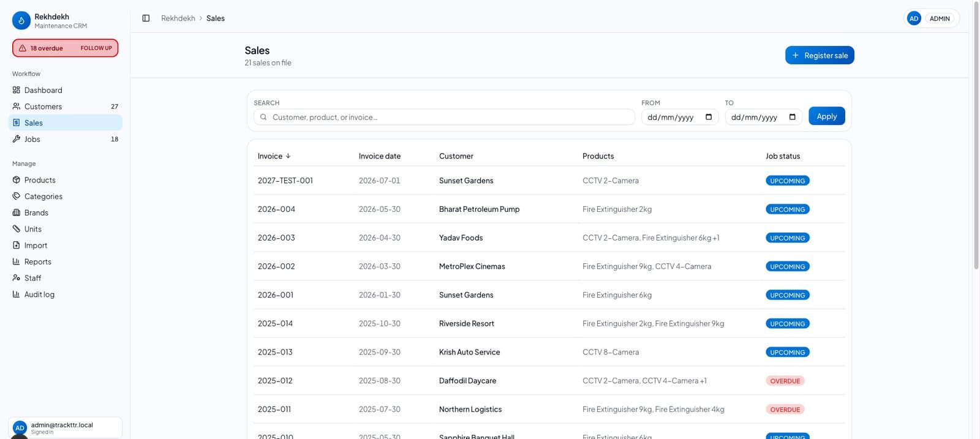Click the Products box icon
The image size is (980, 439).
point(17,180)
